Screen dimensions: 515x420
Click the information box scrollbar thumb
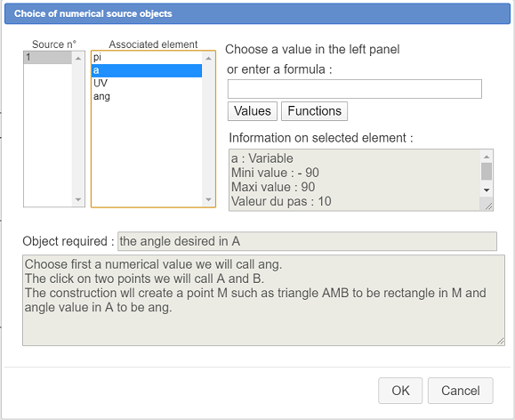487,171
